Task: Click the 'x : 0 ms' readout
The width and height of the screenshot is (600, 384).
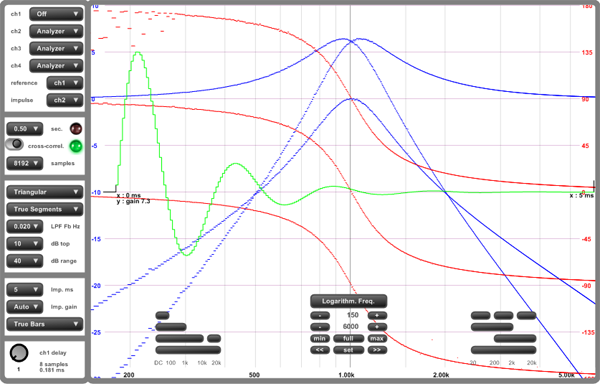Action: coord(129,195)
